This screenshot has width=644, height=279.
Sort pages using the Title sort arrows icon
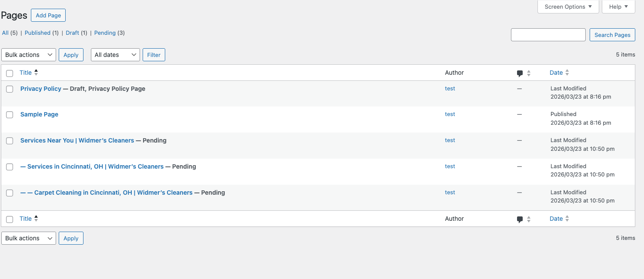click(37, 72)
